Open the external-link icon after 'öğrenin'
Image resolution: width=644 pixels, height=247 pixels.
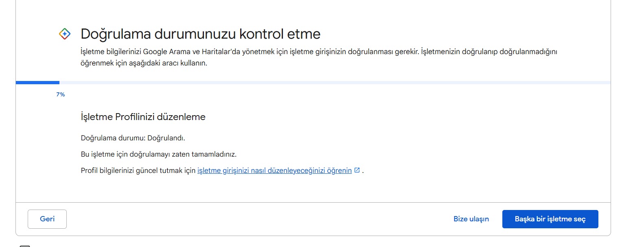357,170
